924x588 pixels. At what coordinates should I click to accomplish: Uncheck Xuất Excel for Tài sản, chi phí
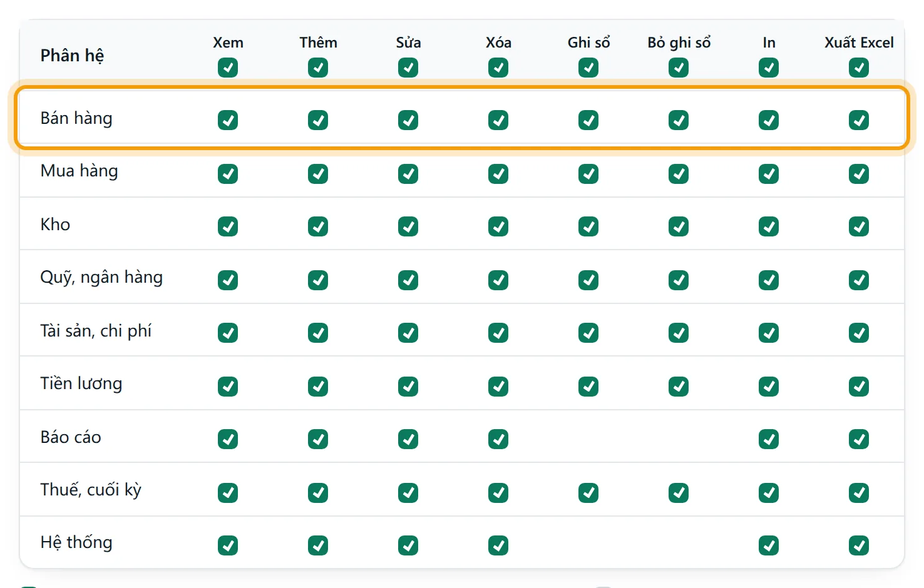(859, 333)
